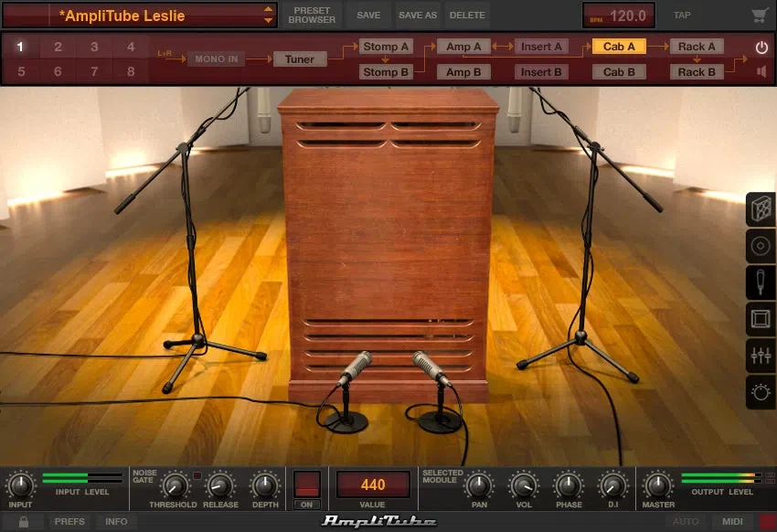777x532 pixels.
Task: Open the Rack A module
Action: 697,47
